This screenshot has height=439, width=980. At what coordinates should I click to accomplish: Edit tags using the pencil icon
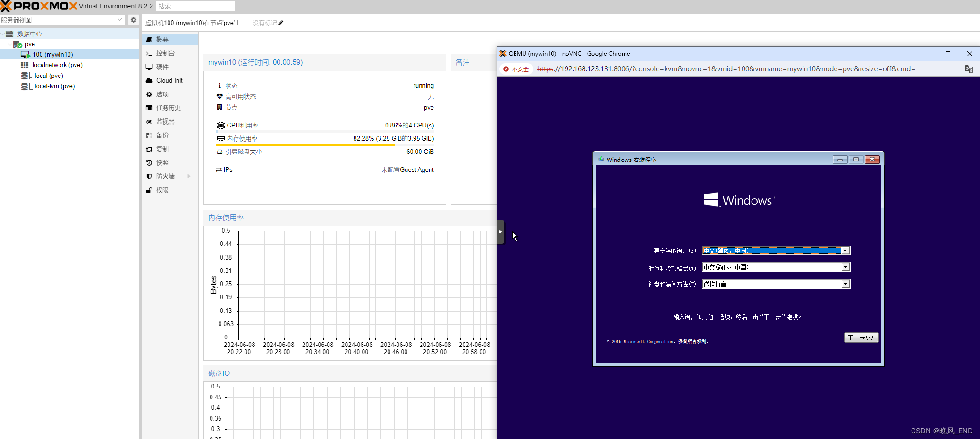[280, 23]
